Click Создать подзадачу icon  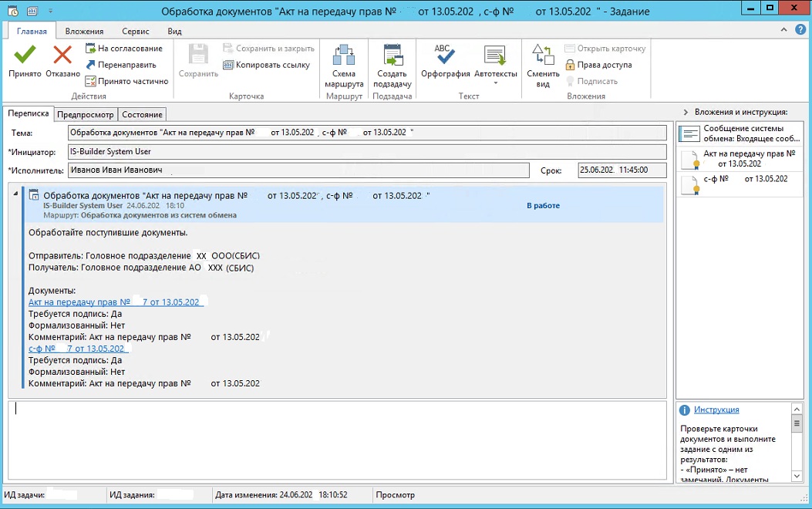[393, 57]
